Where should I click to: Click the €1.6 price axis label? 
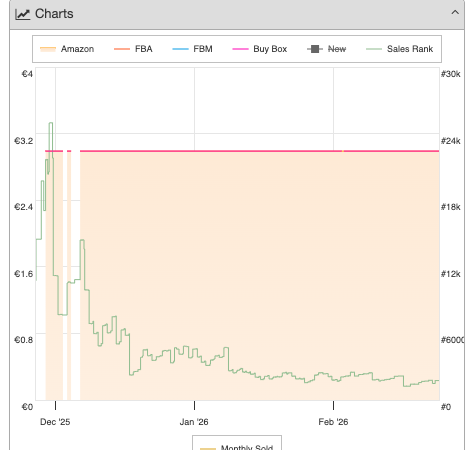point(24,274)
